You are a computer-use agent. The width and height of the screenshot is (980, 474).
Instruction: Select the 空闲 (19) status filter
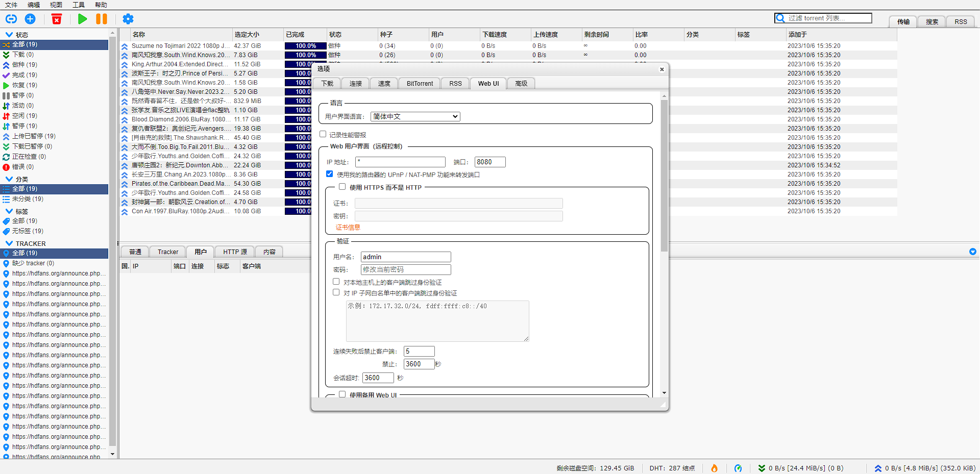point(24,116)
